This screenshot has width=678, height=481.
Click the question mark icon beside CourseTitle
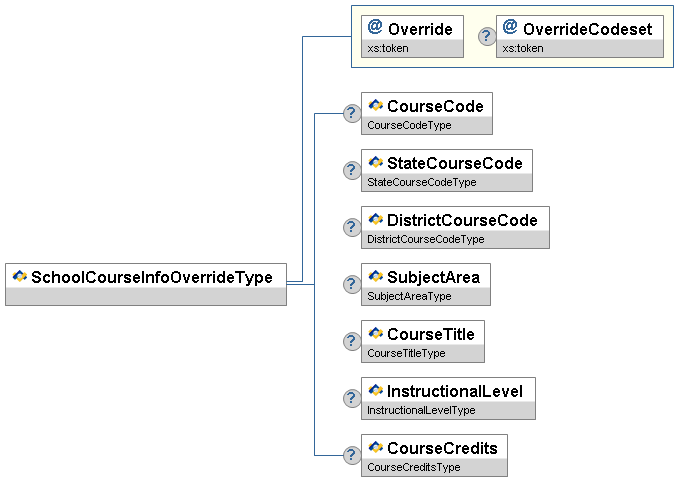pyautogui.click(x=351, y=341)
